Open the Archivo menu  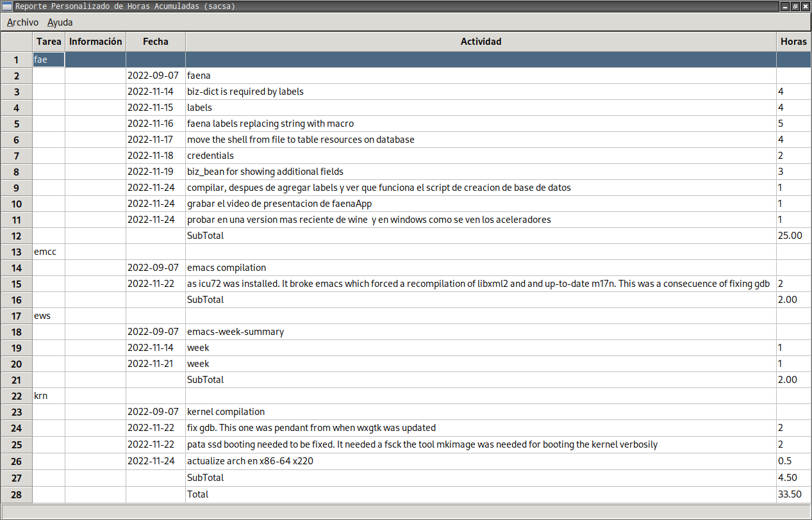(22, 22)
